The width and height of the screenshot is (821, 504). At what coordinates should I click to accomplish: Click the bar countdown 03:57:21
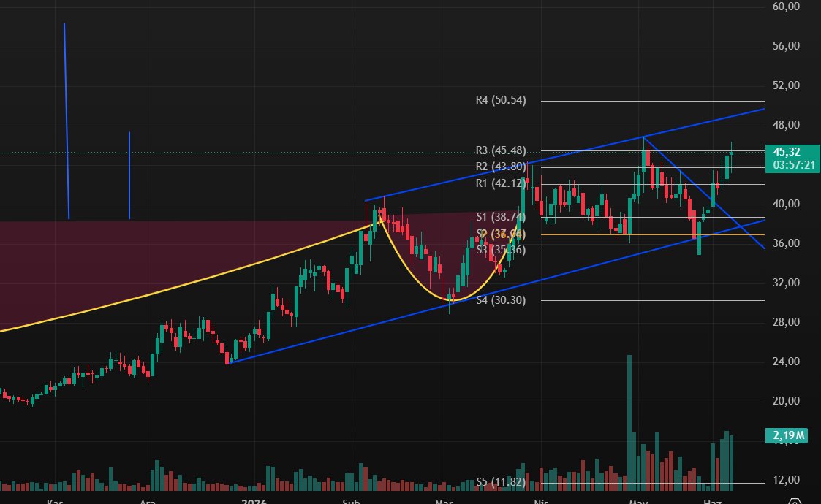(794, 165)
